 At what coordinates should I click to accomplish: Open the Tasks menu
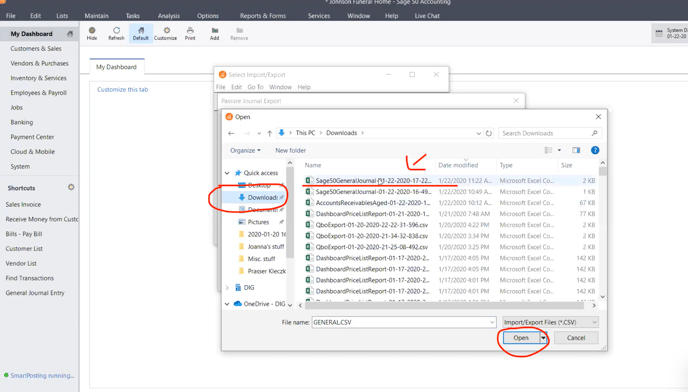pyautogui.click(x=133, y=16)
